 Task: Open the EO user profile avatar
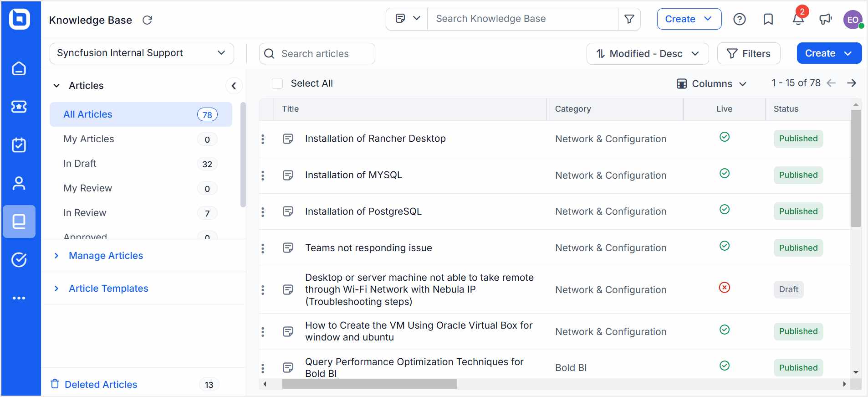click(853, 20)
